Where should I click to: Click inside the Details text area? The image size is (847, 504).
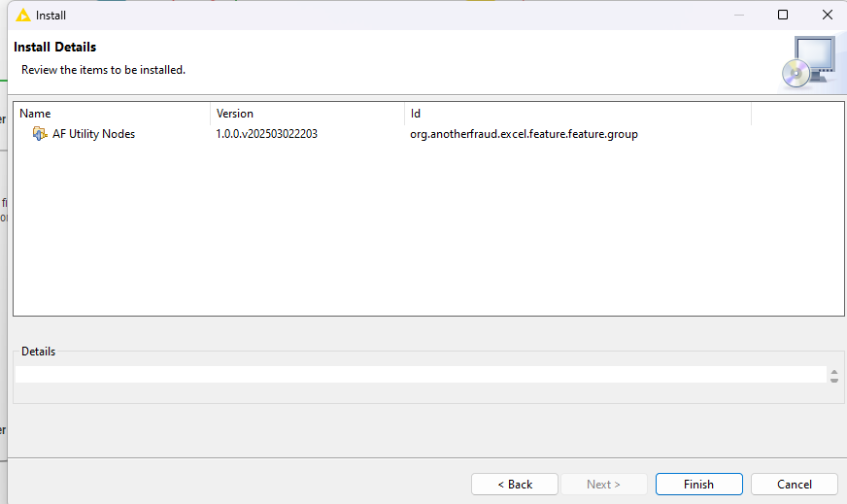[x=418, y=375]
